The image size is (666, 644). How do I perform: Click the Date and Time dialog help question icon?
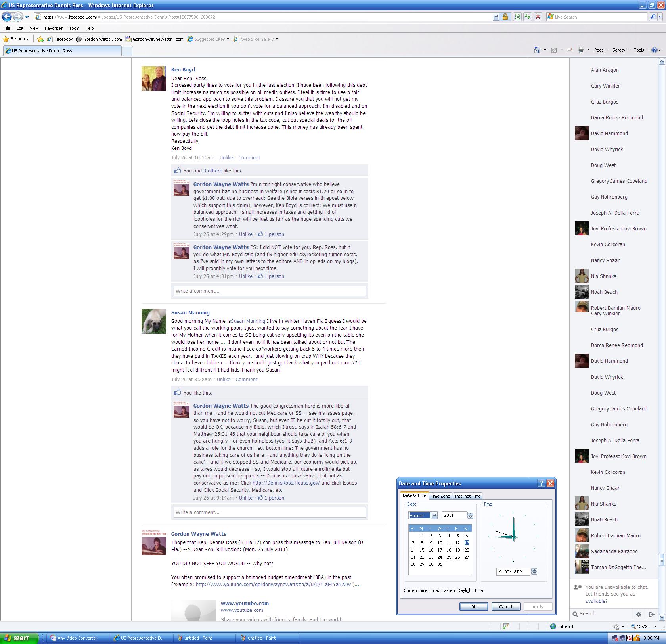pos(541,483)
